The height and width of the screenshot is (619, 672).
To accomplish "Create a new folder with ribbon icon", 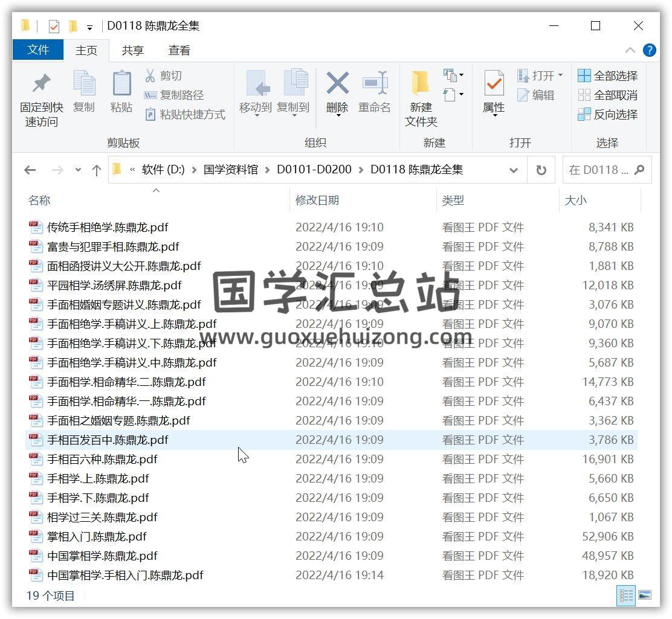I will [421, 85].
